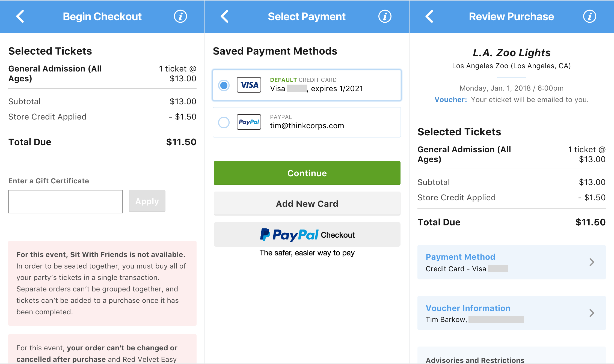614x364 pixels.
Task: Focus the gift certificate input field
Action: point(66,202)
